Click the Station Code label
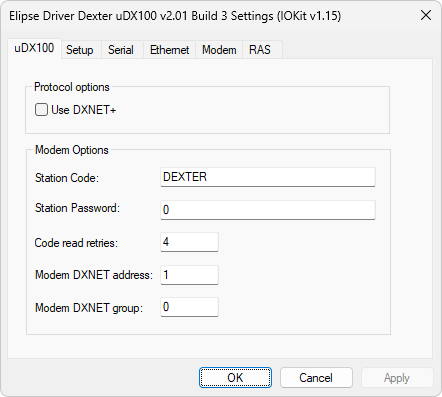The height and width of the screenshot is (397, 442). click(x=67, y=178)
